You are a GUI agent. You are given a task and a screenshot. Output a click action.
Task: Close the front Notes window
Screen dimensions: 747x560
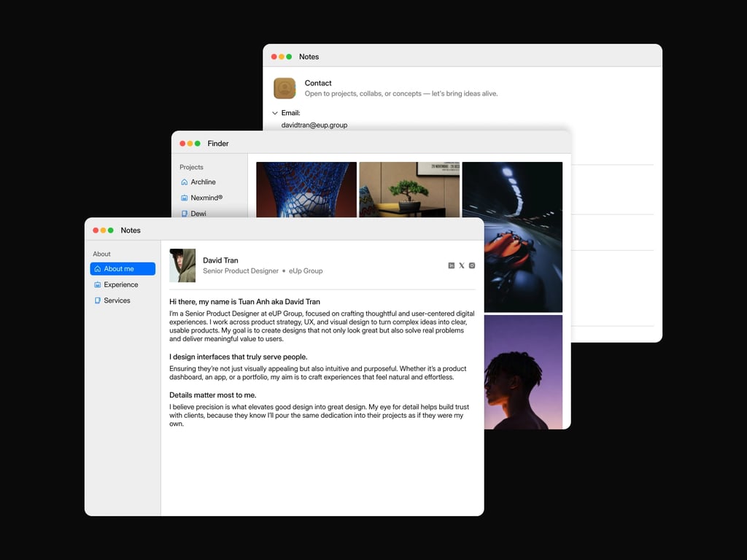tap(96, 230)
